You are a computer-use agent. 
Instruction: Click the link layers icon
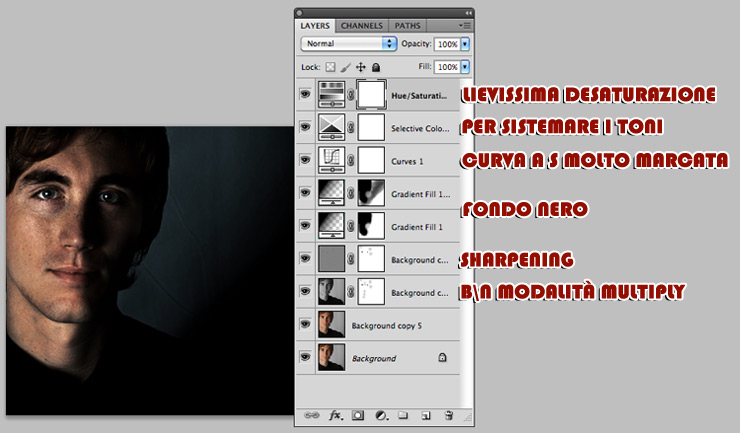(x=310, y=414)
